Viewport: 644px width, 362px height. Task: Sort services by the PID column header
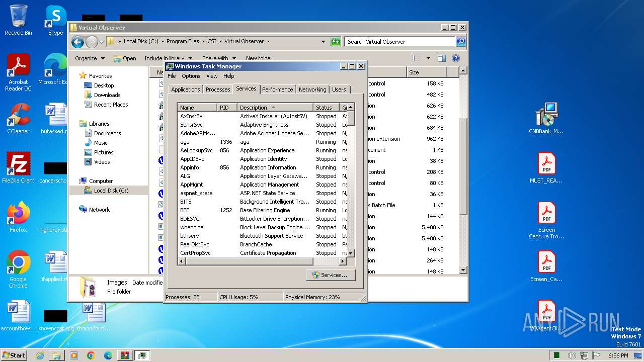(x=227, y=108)
